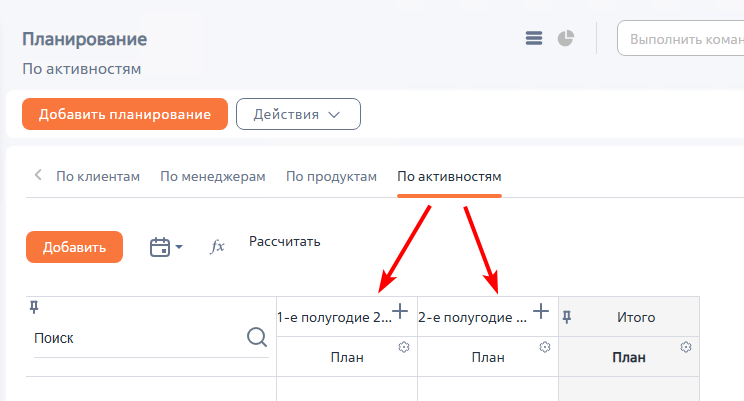Switch to the По менеджерам tab
The width and height of the screenshot is (744, 401).
(213, 177)
